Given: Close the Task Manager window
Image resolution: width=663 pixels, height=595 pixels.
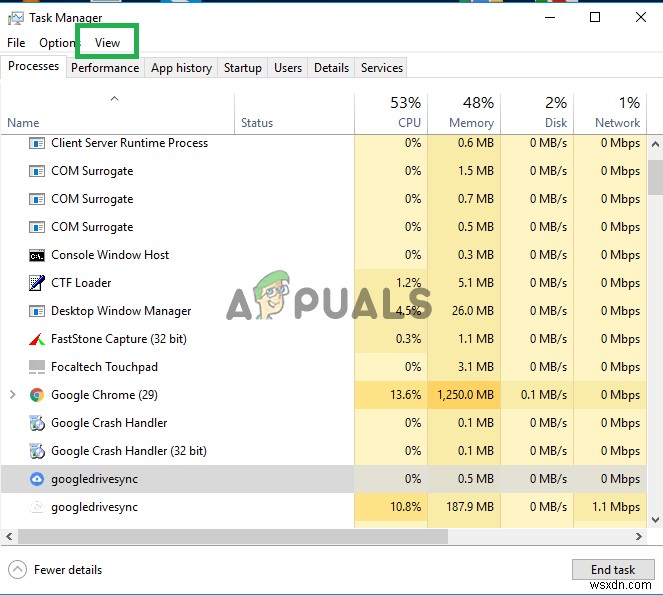Looking at the screenshot, I should 641,17.
